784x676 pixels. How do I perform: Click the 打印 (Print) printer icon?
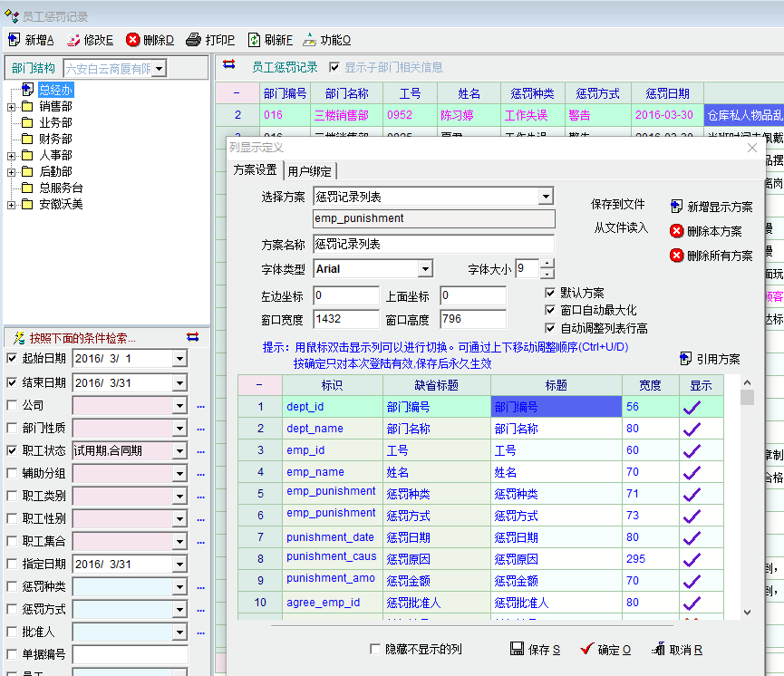193,40
